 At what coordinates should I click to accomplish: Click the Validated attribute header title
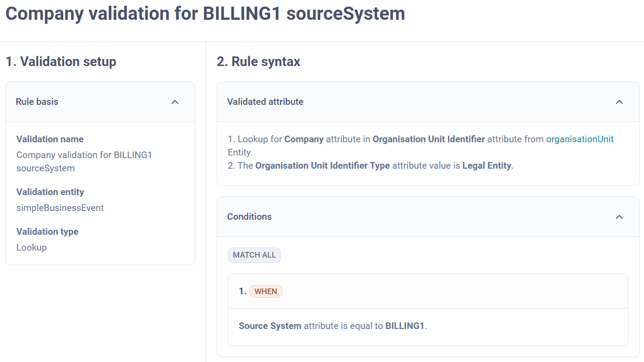click(x=265, y=102)
